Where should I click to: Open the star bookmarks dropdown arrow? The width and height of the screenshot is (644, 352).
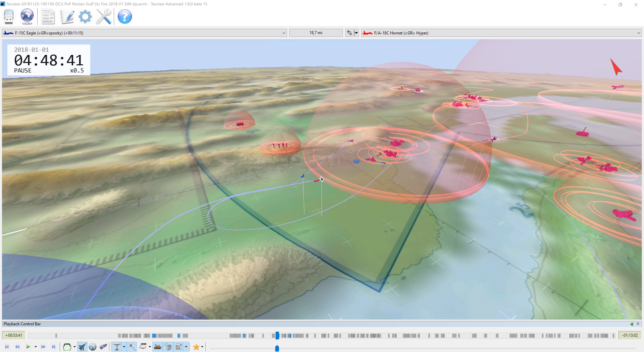(x=202, y=347)
